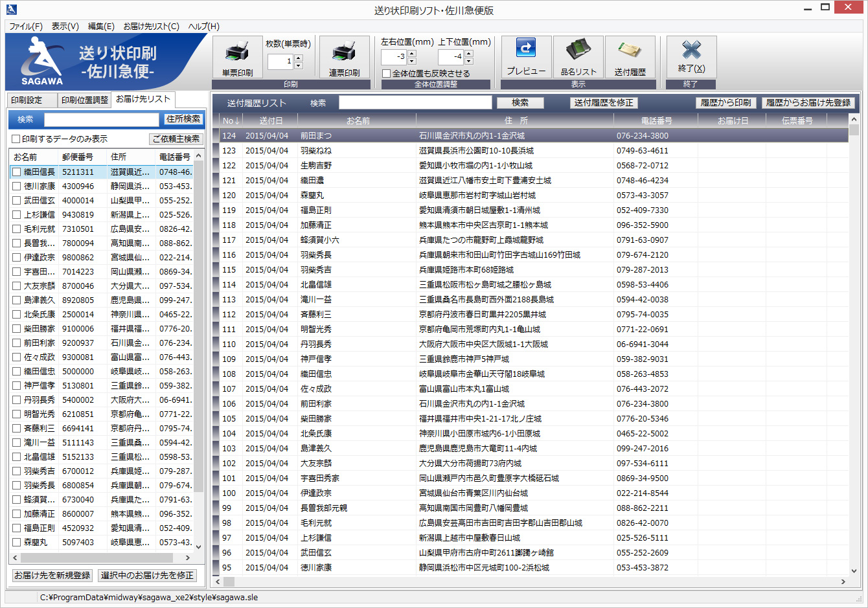The height and width of the screenshot is (608, 868).
Task: Open the ファイル(F) menu
Action: (26, 27)
